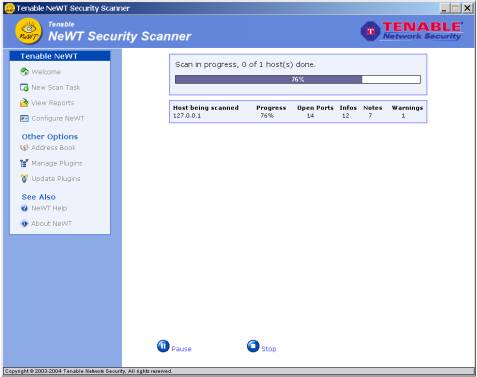Screen dimensions: 477x377
Task: Click the Address Book icon
Action: [x=24, y=147]
